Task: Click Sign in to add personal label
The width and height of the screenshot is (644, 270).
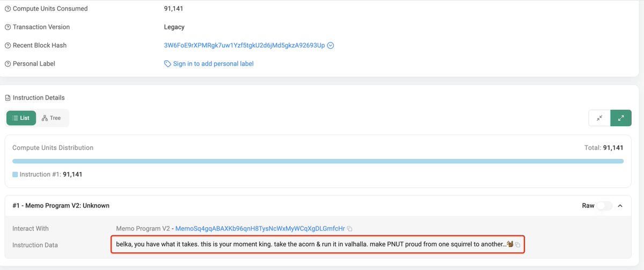Action: coord(213,64)
